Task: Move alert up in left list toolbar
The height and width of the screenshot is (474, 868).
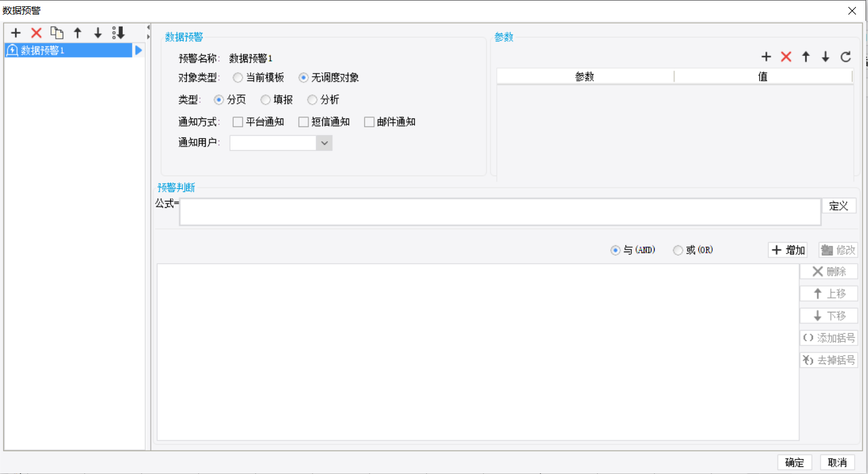Action: (78, 33)
